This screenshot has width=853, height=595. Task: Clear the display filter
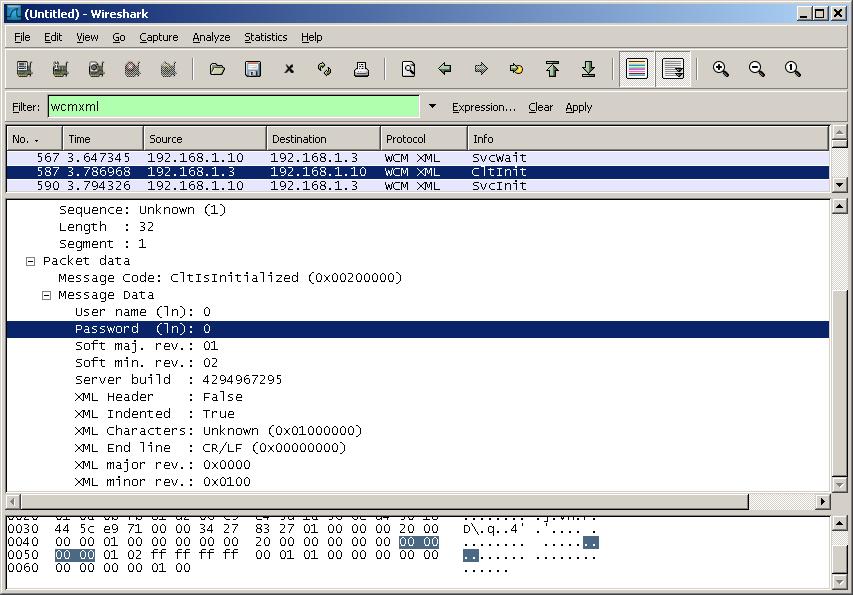click(x=540, y=107)
